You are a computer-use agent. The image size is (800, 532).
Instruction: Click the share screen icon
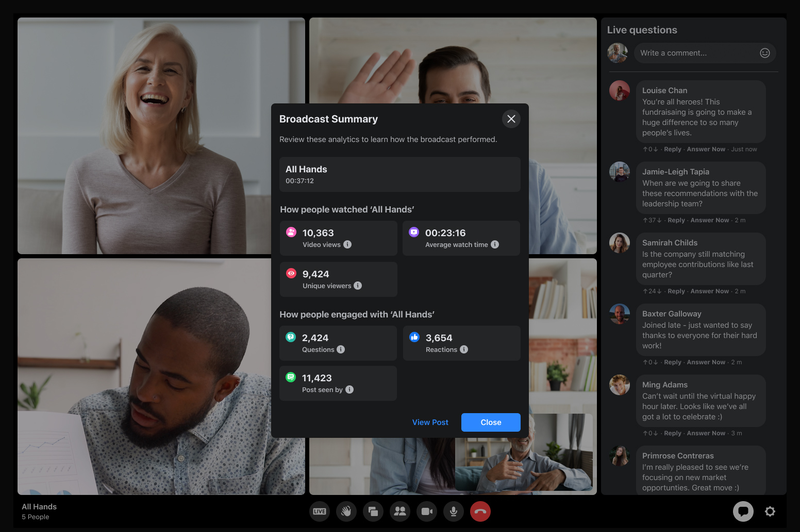coord(373,511)
